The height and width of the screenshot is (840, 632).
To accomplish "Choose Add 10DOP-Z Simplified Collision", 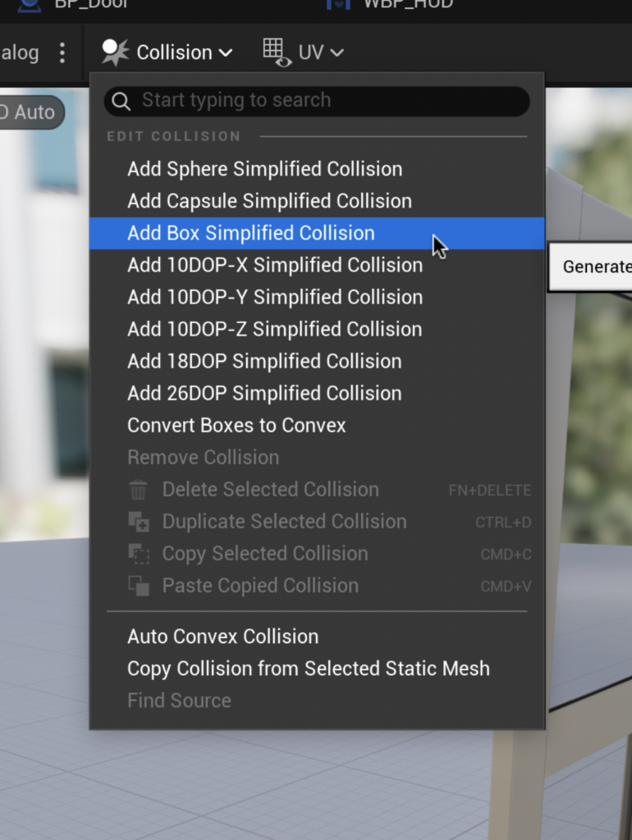I will click(274, 329).
